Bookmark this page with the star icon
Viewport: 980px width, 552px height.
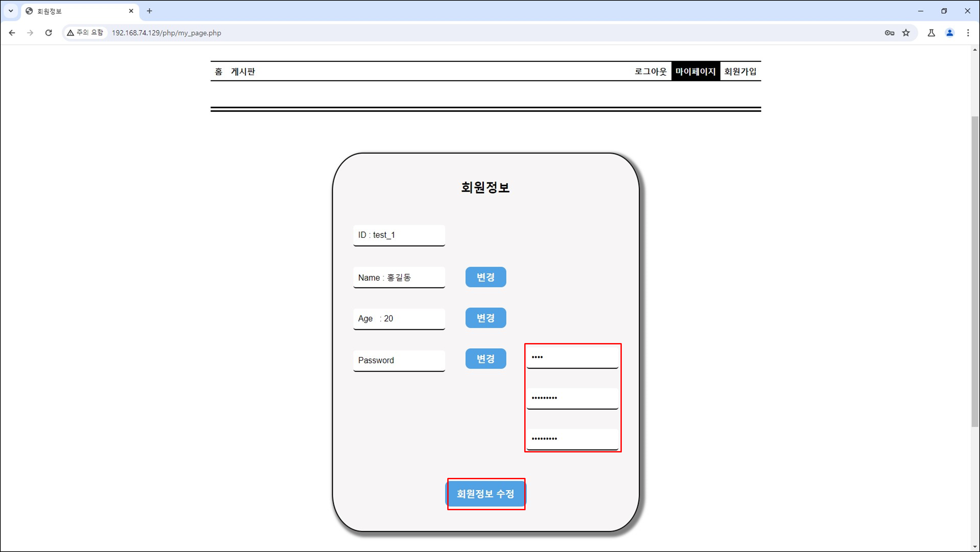tap(906, 33)
